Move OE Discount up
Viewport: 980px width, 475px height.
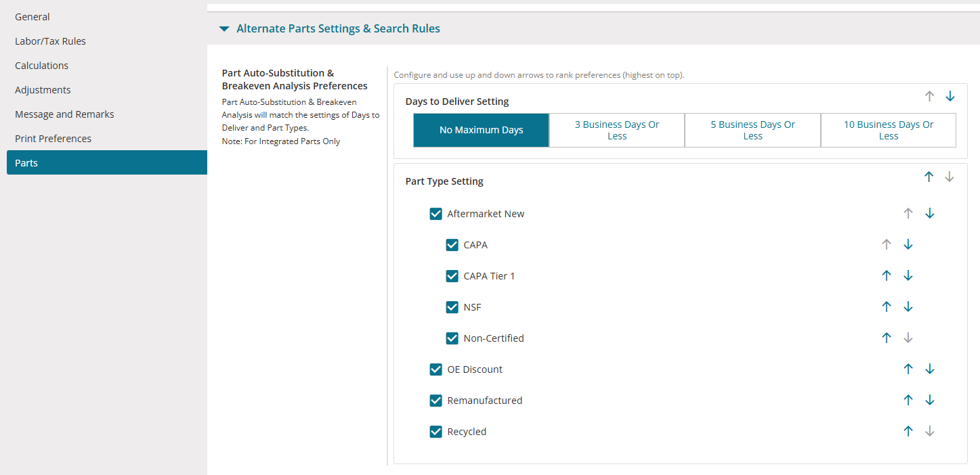(908, 369)
